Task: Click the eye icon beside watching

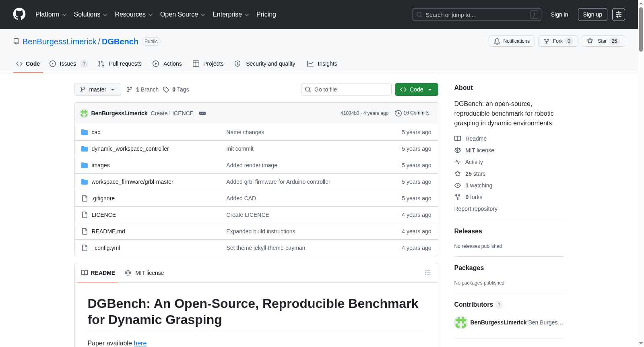Action: click(x=458, y=185)
